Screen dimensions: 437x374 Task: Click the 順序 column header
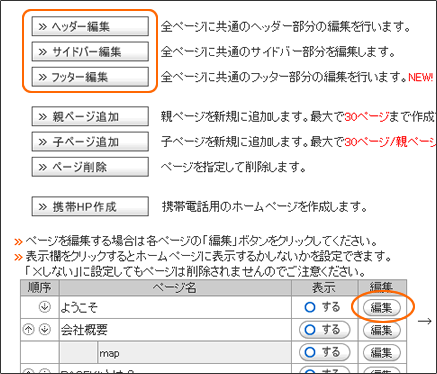(40, 288)
